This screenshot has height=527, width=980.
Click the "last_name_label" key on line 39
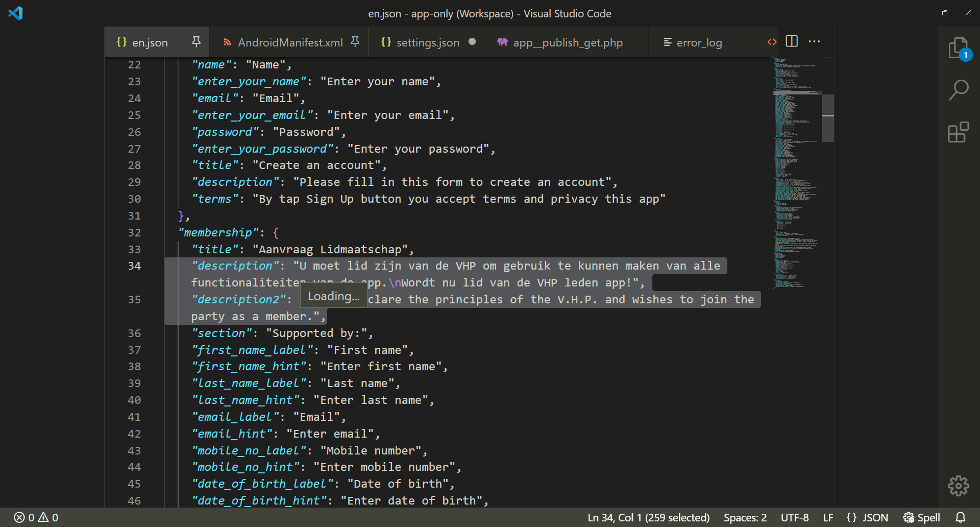point(248,384)
